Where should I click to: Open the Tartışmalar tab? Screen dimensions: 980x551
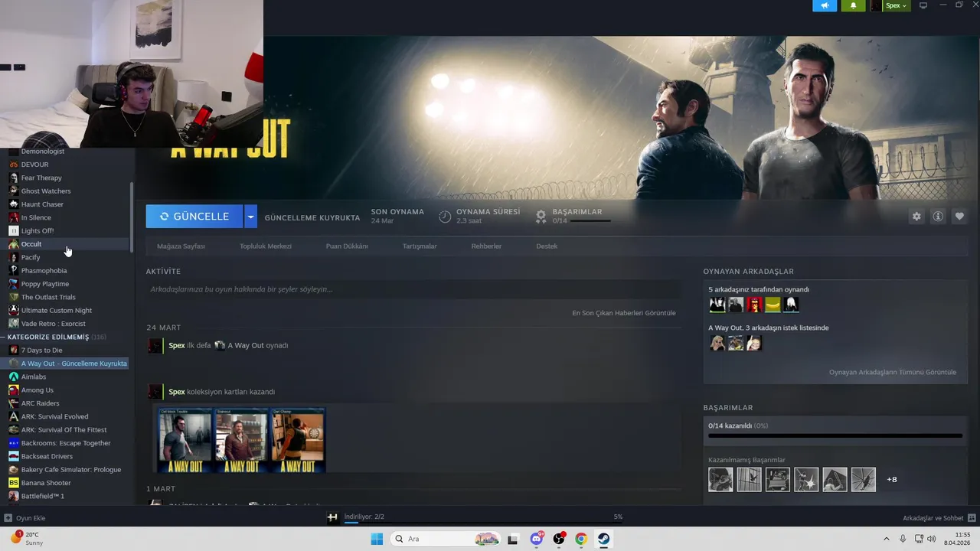pos(420,246)
